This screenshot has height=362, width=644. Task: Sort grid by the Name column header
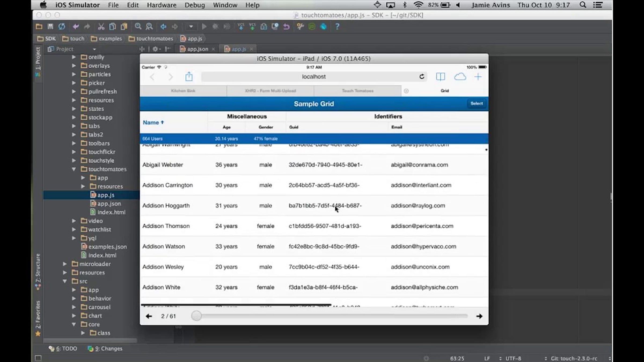click(151, 123)
